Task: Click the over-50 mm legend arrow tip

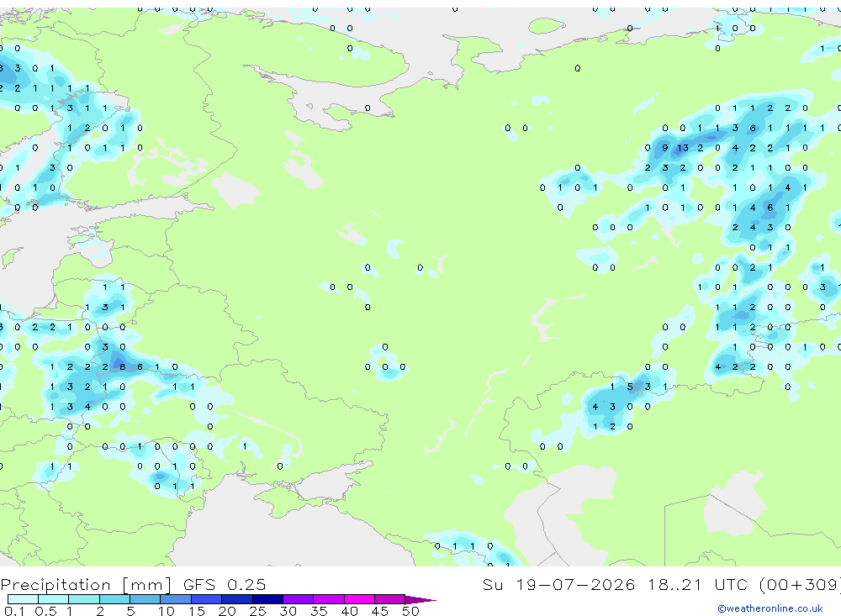Action: tap(420, 600)
